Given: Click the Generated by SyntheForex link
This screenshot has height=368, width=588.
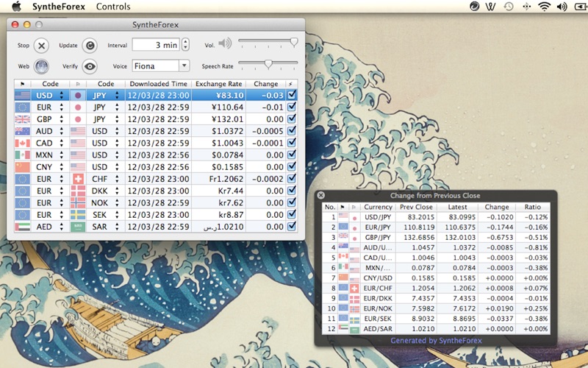Looking at the screenshot, I should tap(436, 341).
